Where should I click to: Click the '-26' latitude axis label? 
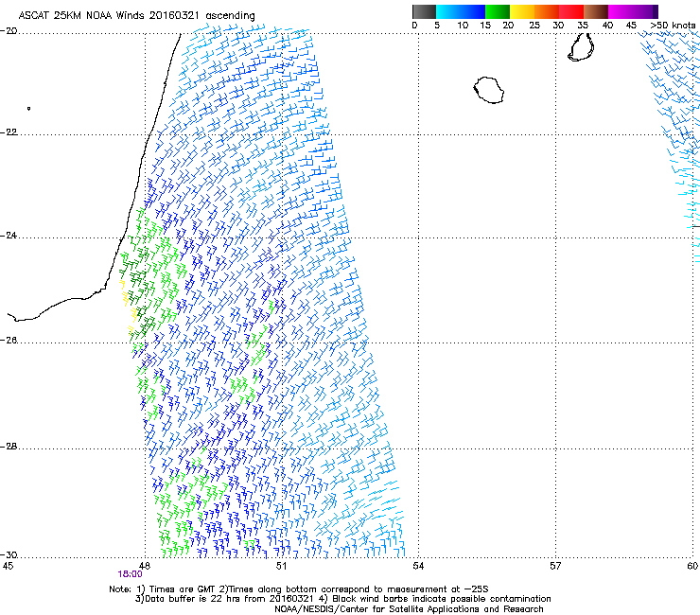9,341
